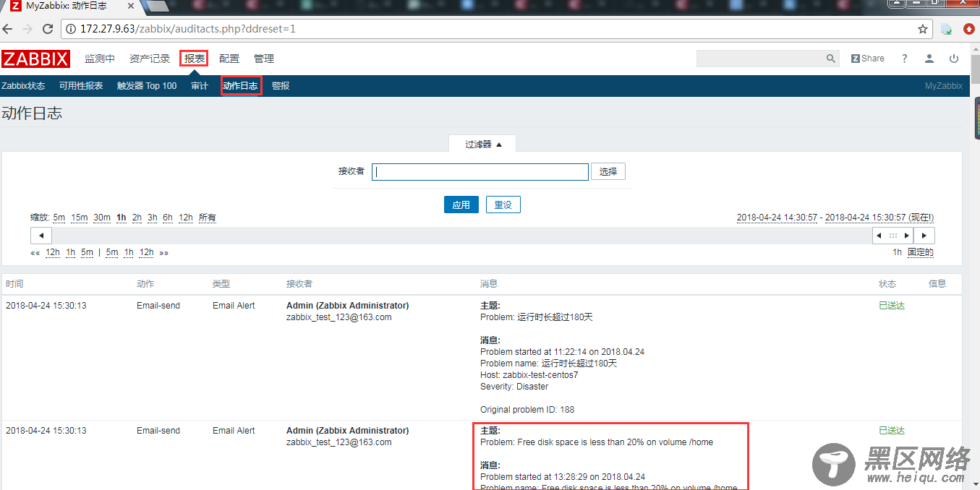Reload the page with refresh icon
Image resolution: width=980 pixels, height=490 pixels.
click(48, 30)
